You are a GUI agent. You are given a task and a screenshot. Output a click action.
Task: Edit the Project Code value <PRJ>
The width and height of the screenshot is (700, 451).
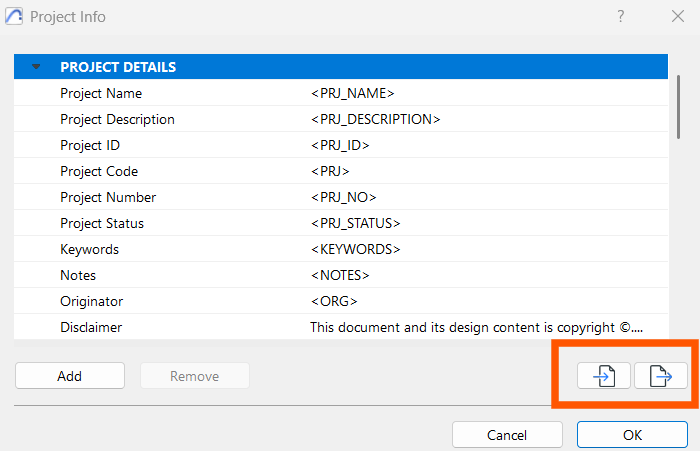(x=330, y=171)
